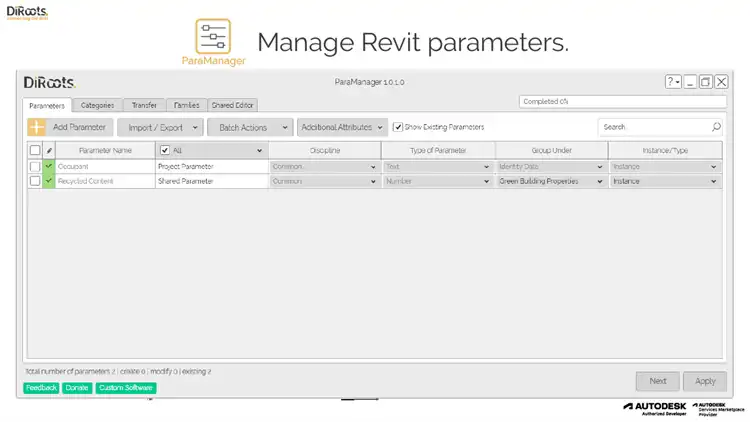Click the search magnifier icon

tap(716, 127)
